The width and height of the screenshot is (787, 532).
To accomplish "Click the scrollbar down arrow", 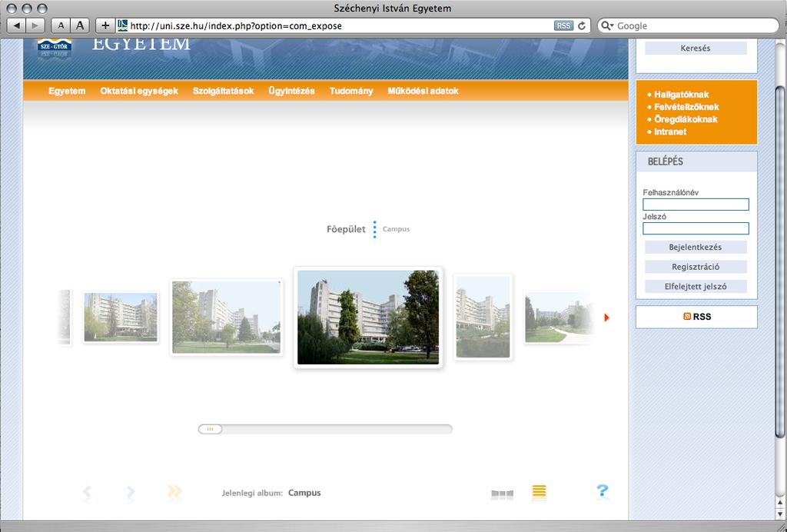I will (x=779, y=514).
